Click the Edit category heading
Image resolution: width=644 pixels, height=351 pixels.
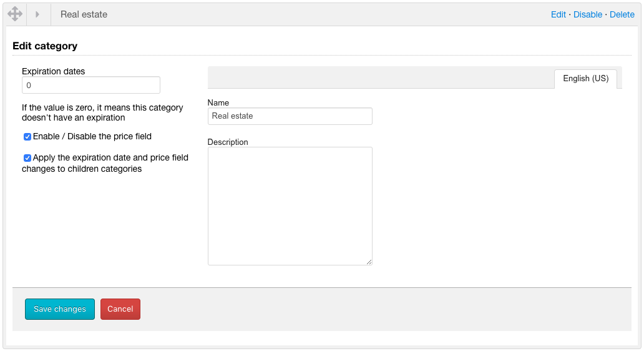click(45, 46)
